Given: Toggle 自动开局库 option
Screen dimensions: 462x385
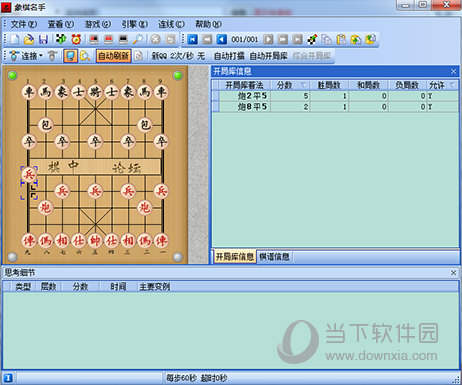Looking at the screenshot, I should 268,56.
